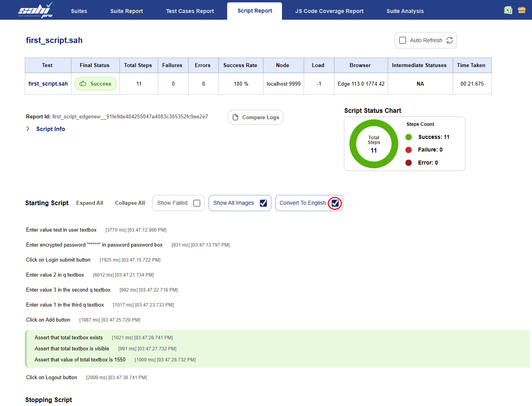The height and width of the screenshot is (406, 532).
Task: Disable the Convert To English checkbox
Action: tap(335, 203)
